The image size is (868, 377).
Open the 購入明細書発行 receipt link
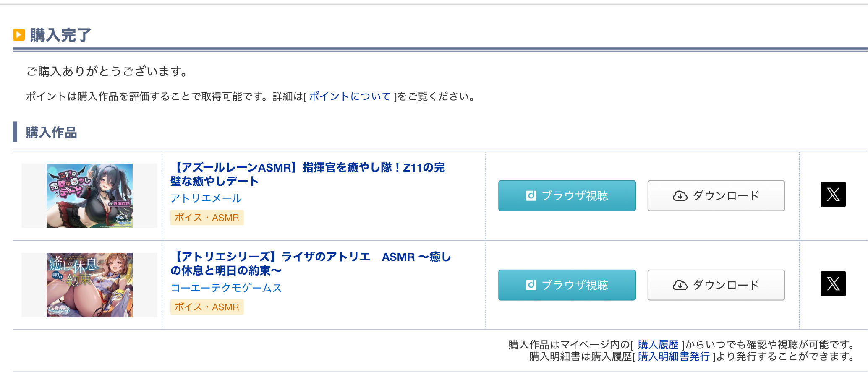click(x=674, y=356)
